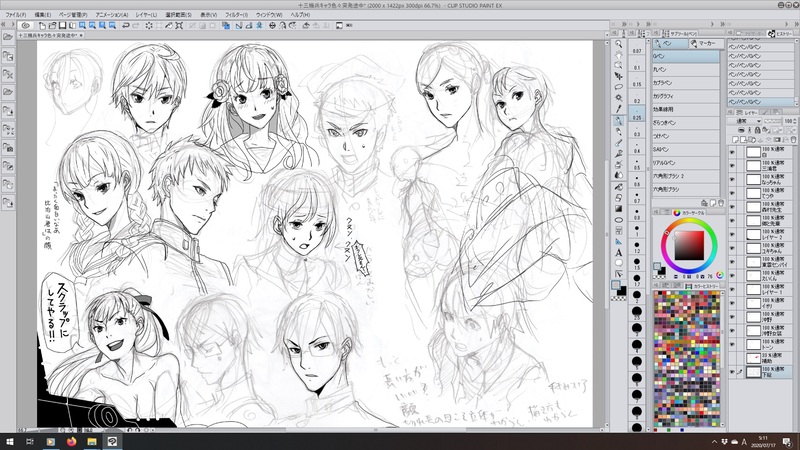Screen dimensions: 800x450
Task: Adjust the layer opacity slider
Action: pos(772,121)
